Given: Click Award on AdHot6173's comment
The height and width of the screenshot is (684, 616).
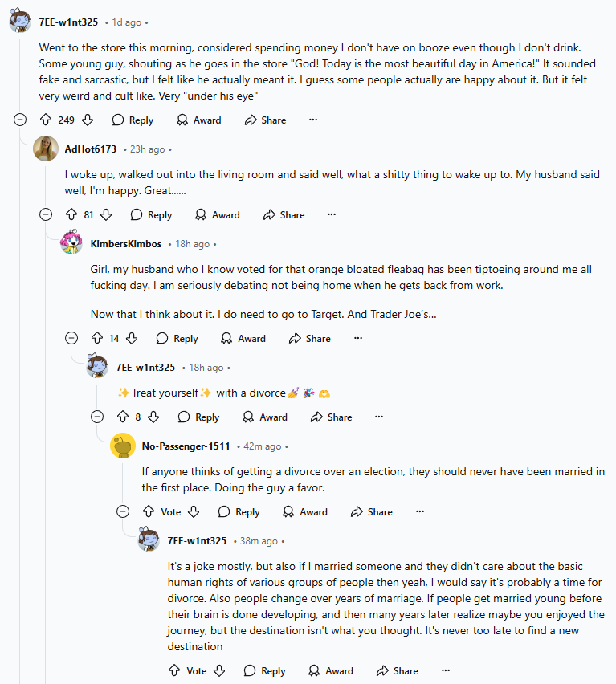Looking at the screenshot, I should pyautogui.click(x=217, y=214).
